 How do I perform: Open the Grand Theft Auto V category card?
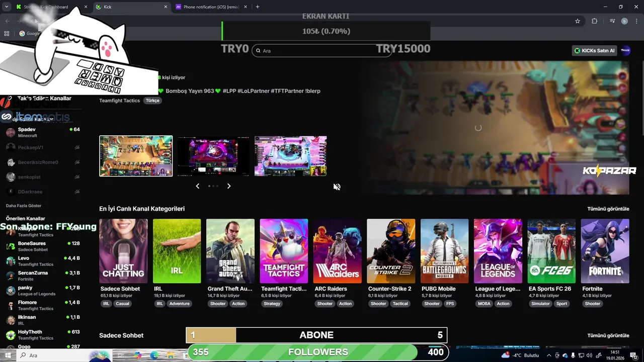click(x=230, y=251)
